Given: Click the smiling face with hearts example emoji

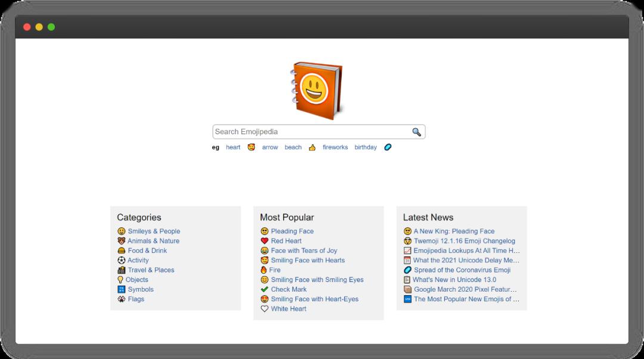Looking at the screenshot, I should pos(252,147).
